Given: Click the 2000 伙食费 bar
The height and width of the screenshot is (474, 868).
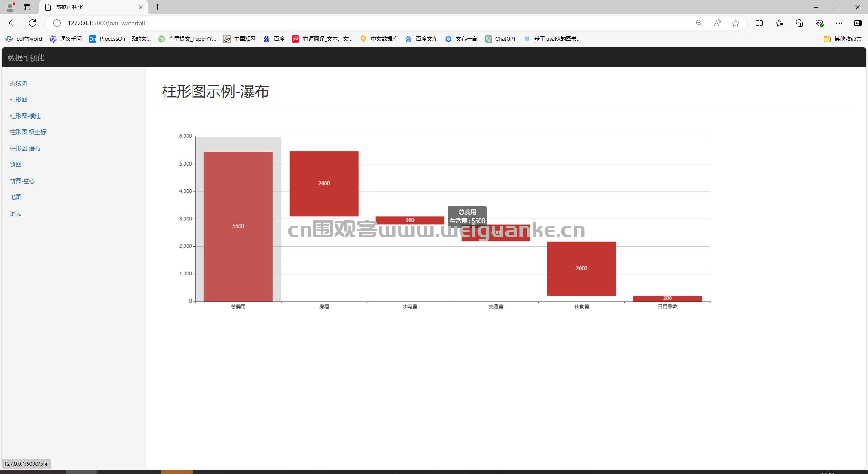Looking at the screenshot, I should point(581,269).
